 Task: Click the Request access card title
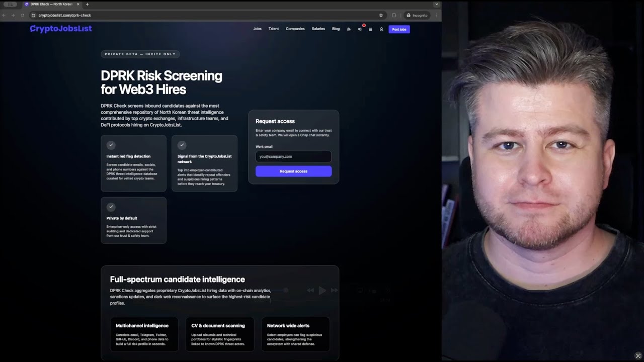(275, 121)
